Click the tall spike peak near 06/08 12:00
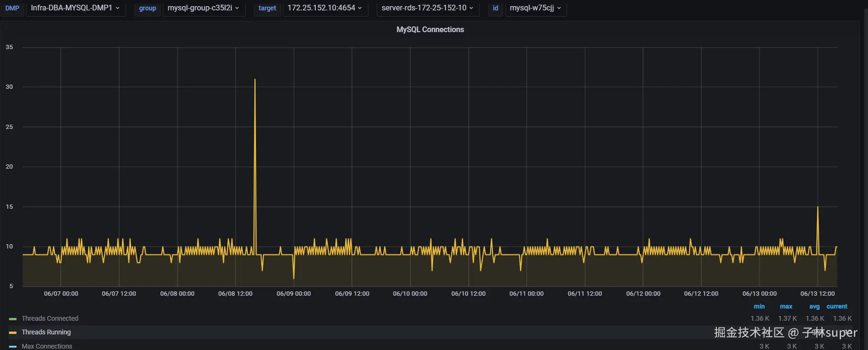868x350 pixels. point(255,79)
